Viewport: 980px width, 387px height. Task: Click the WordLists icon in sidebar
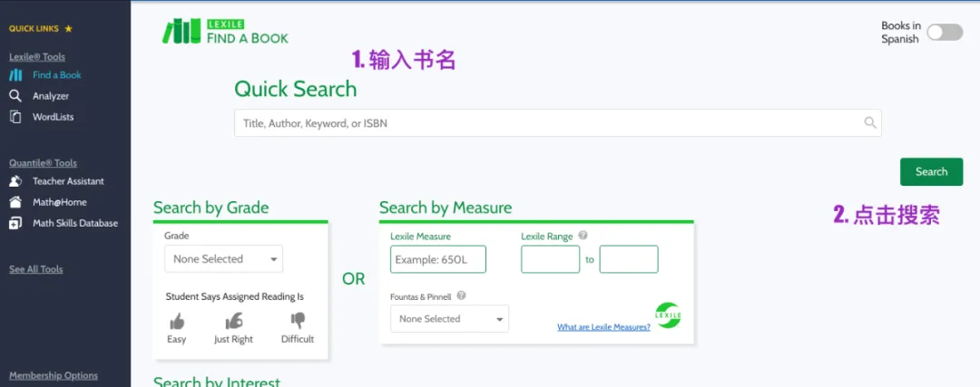15,117
